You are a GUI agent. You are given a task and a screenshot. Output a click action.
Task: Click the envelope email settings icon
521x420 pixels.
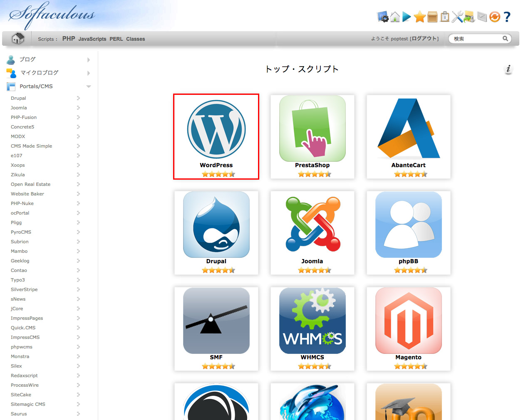(482, 17)
